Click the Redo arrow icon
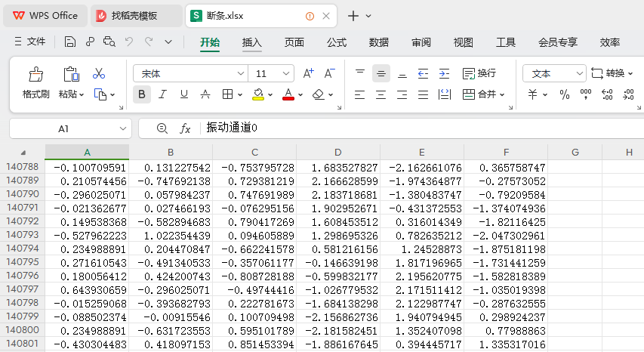This screenshot has width=644, height=352. [x=149, y=42]
